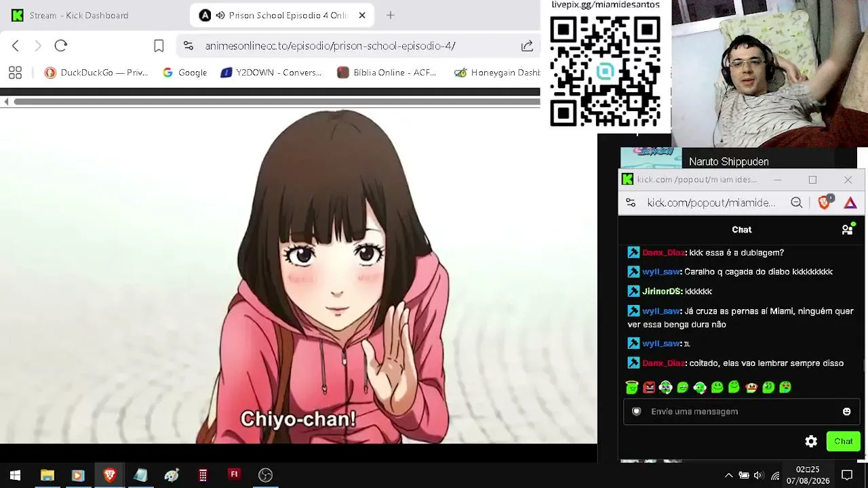Open the Brave Shields icon
The height and width of the screenshot is (488, 868).
[825, 202]
